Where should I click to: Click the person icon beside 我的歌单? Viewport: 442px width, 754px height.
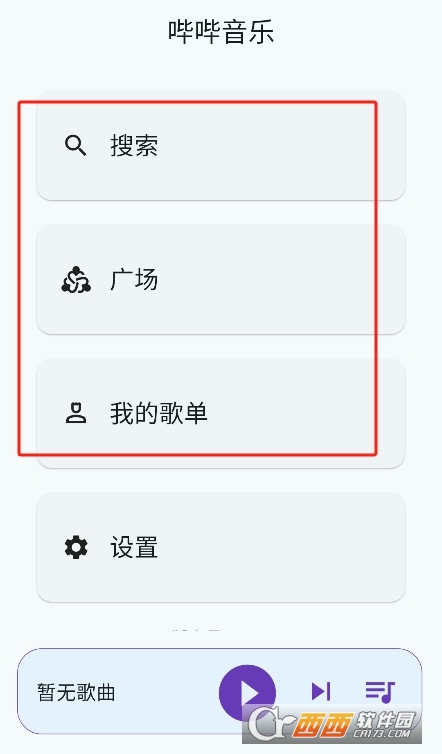[76, 413]
